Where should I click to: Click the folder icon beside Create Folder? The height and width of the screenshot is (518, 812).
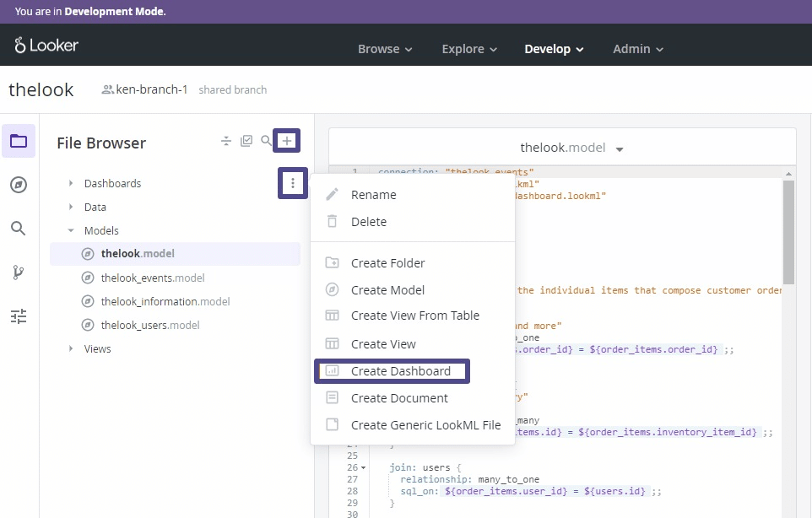[332, 263]
